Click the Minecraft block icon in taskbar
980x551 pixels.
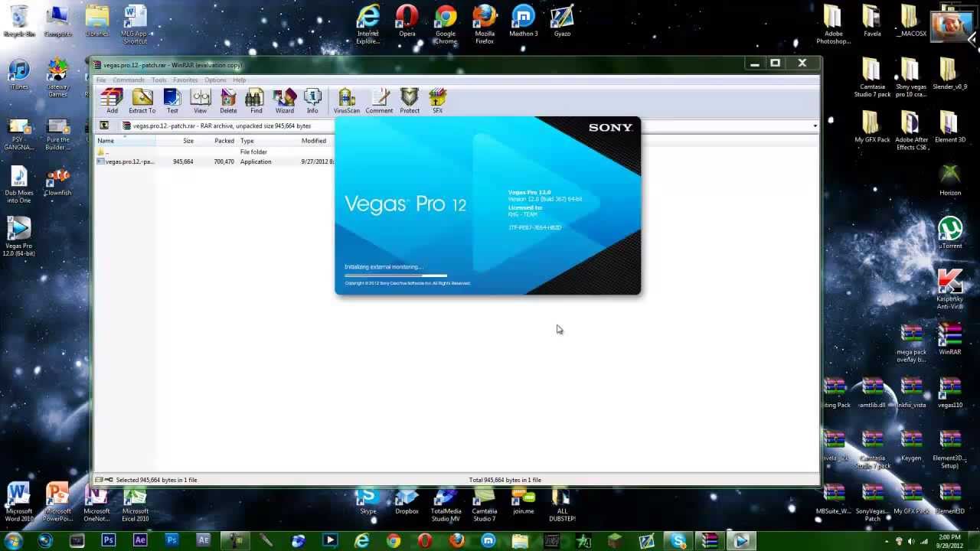coord(615,540)
